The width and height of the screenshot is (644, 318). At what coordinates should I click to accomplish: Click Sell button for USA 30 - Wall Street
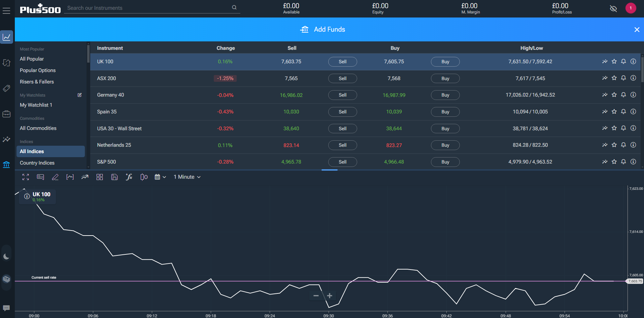pos(342,129)
